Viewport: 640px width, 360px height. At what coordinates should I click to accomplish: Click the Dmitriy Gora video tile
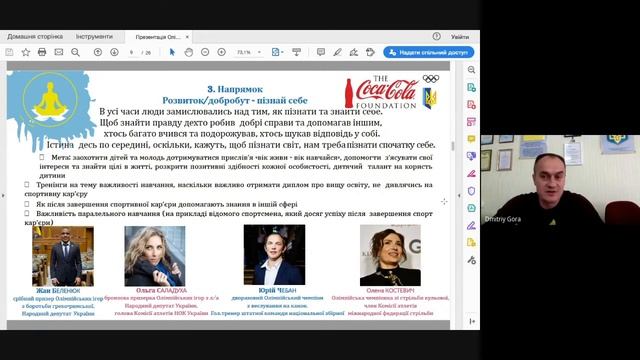560,180
